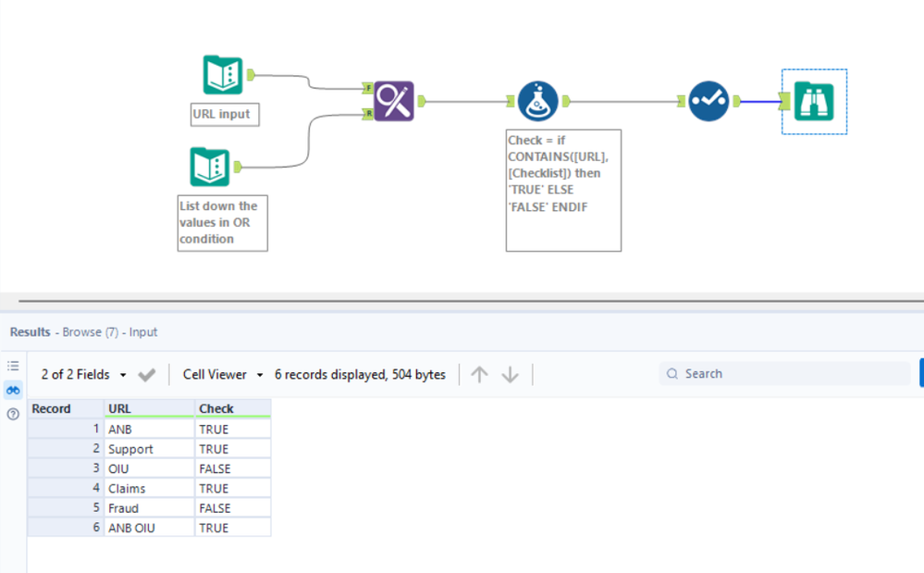This screenshot has height=573, width=924.
Task: Select the 'ANB OIU' cell in URL column
Action: (x=148, y=528)
